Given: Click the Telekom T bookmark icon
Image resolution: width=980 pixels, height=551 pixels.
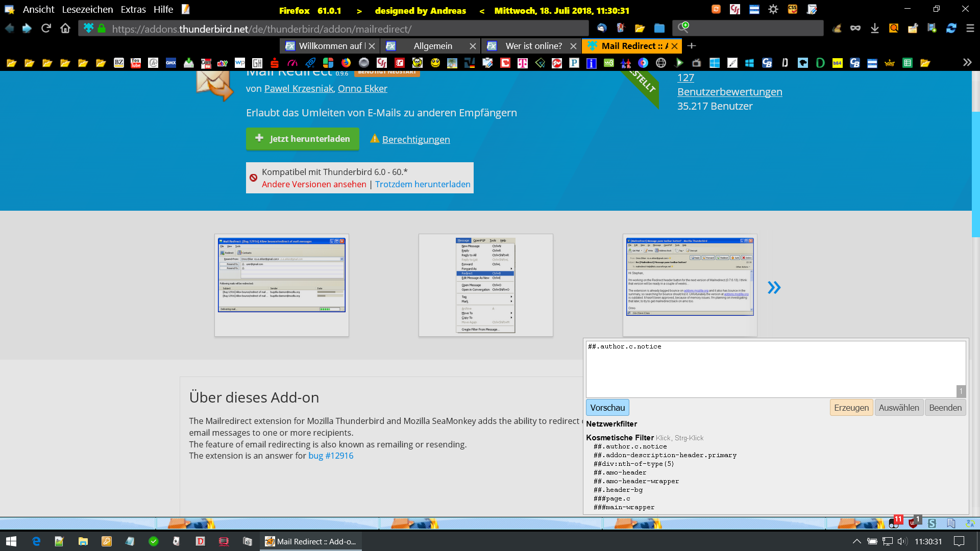Looking at the screenshot, I should click(523, 63).
